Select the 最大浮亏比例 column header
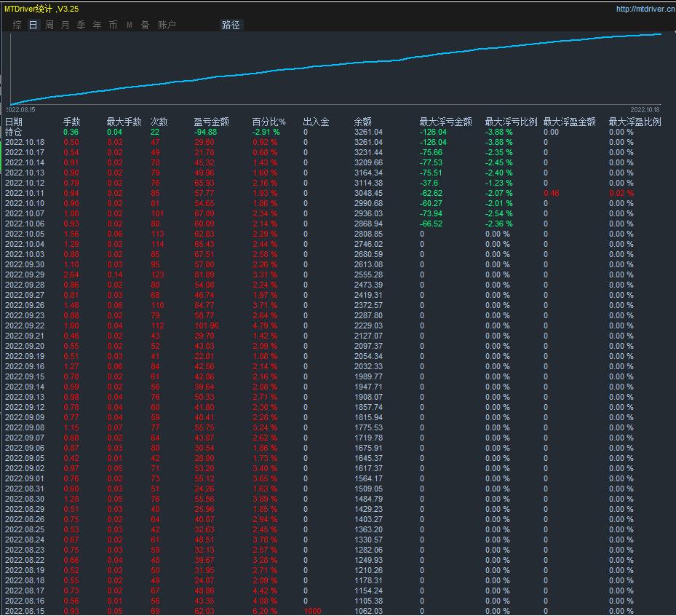Screen dimensions: 676x616 pos(512,122)
